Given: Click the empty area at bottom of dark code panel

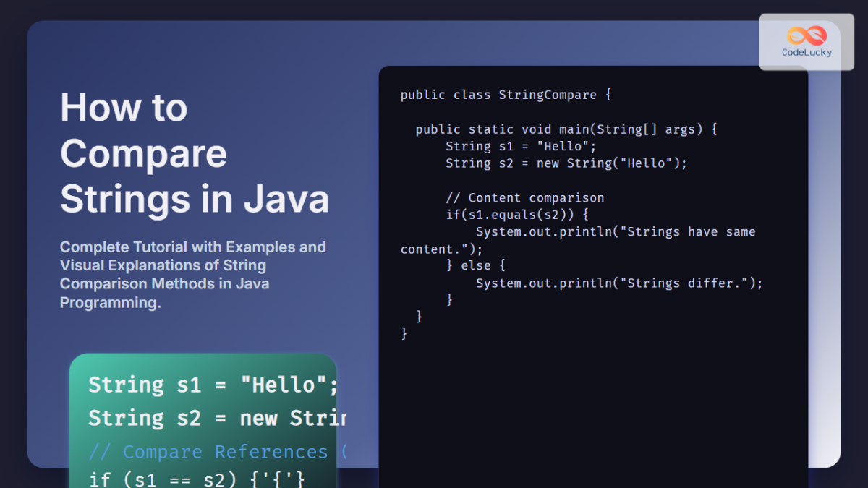Looking at the screenshot, I should click(593, 419).
